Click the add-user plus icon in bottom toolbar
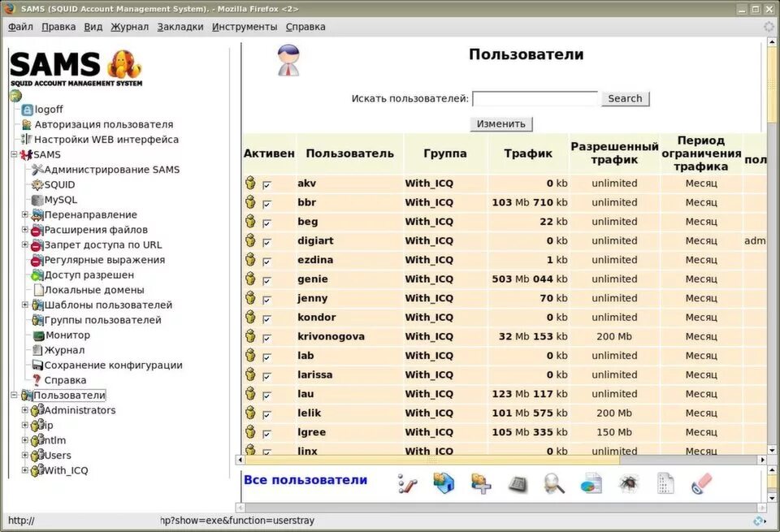Viewport: 780px width, 532px height. click(480, 483)
